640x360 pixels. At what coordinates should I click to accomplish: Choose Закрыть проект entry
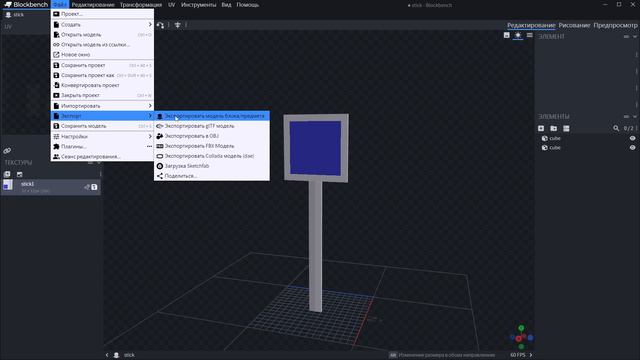click(x=102, y=95)
